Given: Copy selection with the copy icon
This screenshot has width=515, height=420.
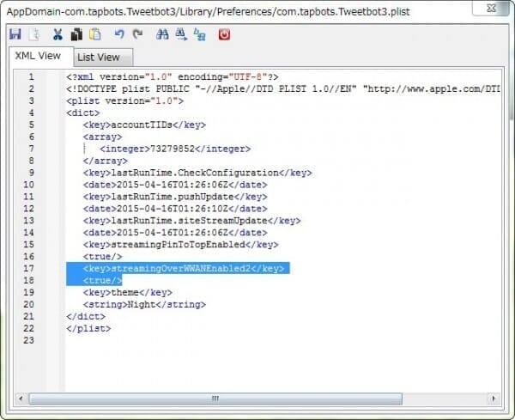Looking at the screenshot, I should (x=76, y=34).
